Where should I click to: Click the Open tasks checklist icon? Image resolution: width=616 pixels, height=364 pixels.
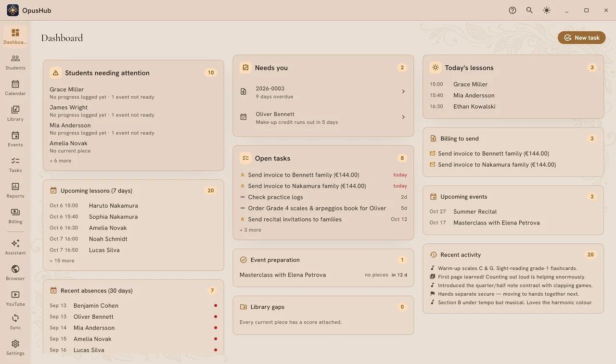(245, 158)
